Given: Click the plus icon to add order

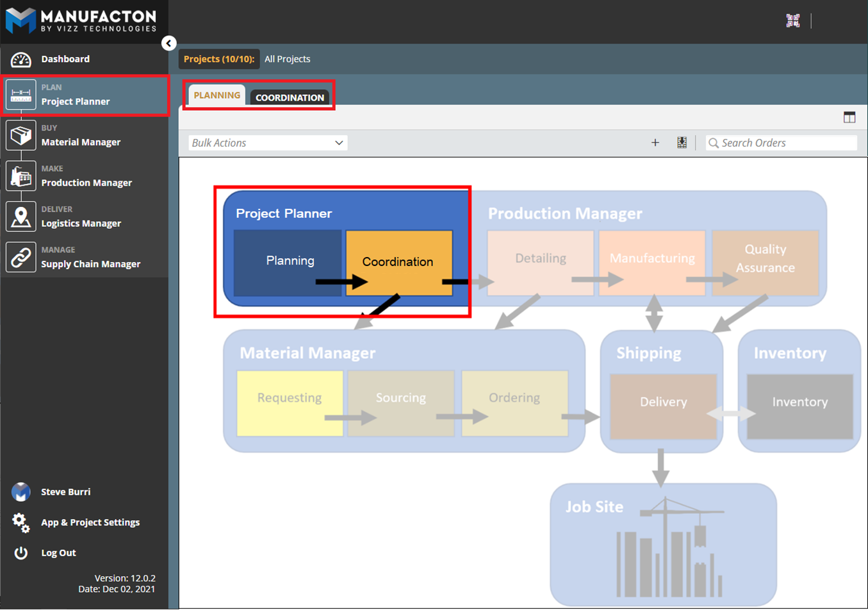Looking at the screenshot, I should click(x=655, y=143).
